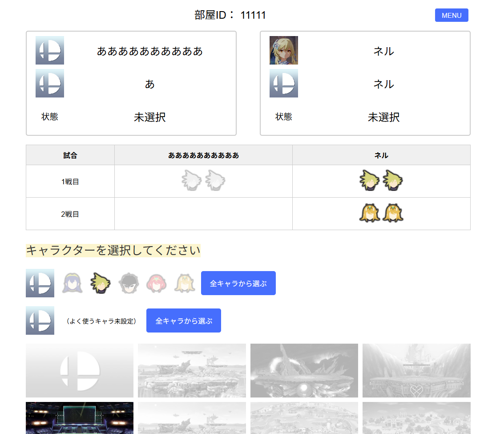
Task: Click the 1戦目 row label
Action: coord(70,182)
